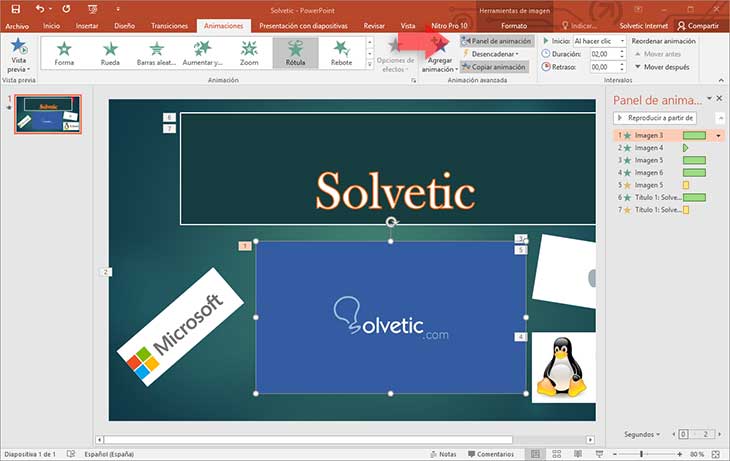Open the animation pane options dropdown
The width and height of the screenshot is (730, 461).
pyautogui.click(x=709, y=98)
